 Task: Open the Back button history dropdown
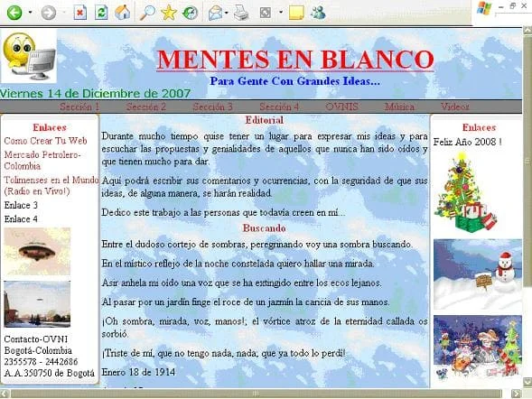click(30, 13)
